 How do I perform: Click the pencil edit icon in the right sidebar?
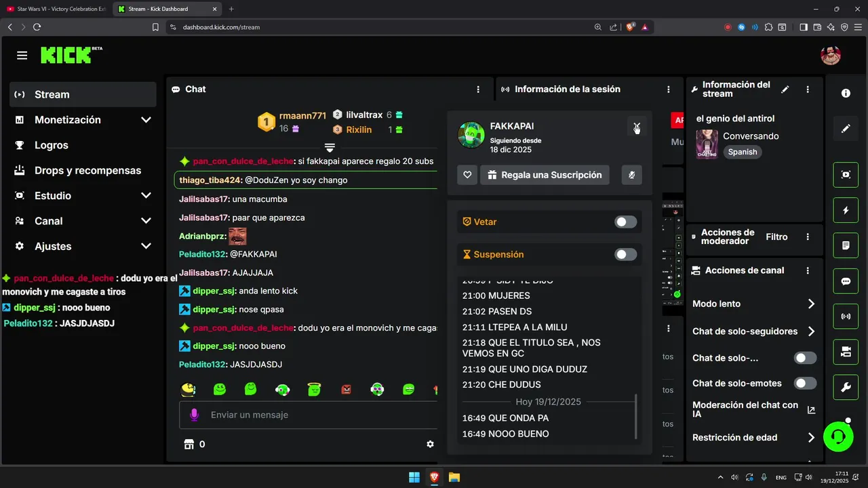coord(846,128)
